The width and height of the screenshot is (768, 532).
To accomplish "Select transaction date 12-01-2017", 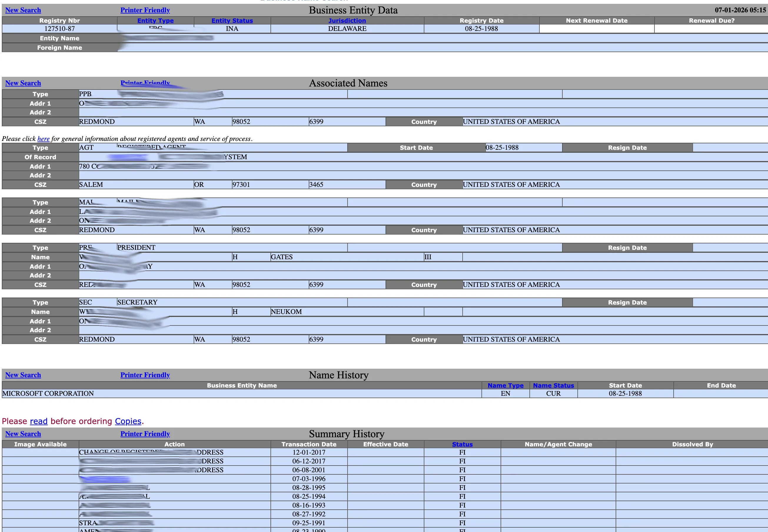I will click(309, 452).
